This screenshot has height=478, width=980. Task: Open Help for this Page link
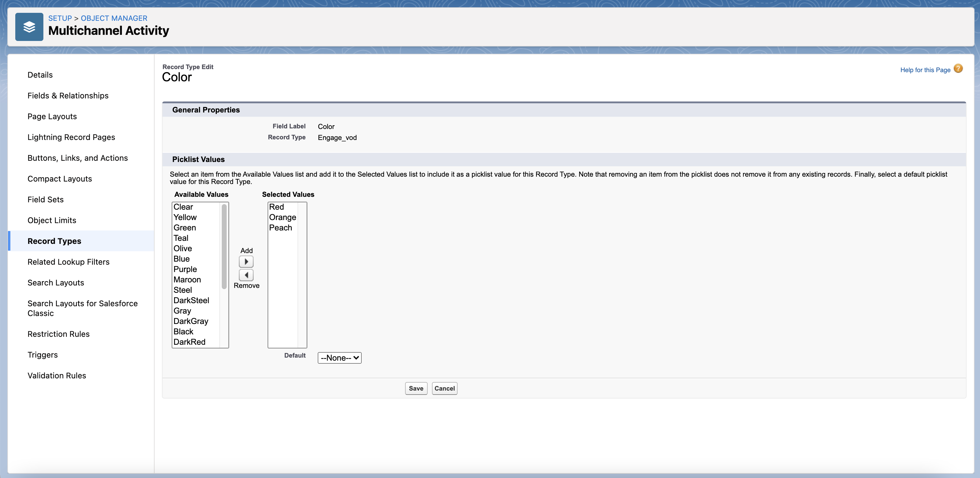coord(925,70)
